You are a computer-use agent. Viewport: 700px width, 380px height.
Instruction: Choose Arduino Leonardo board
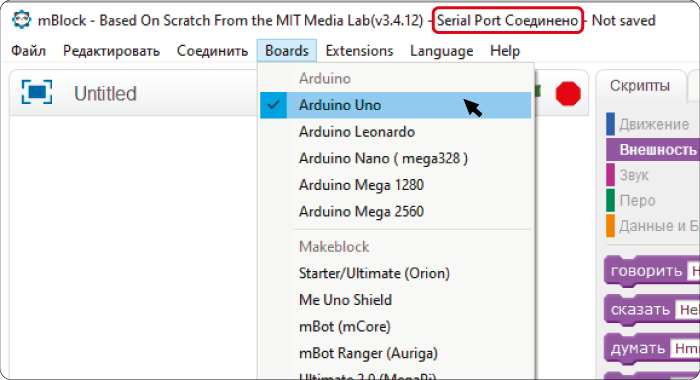(x=396, y=132)
